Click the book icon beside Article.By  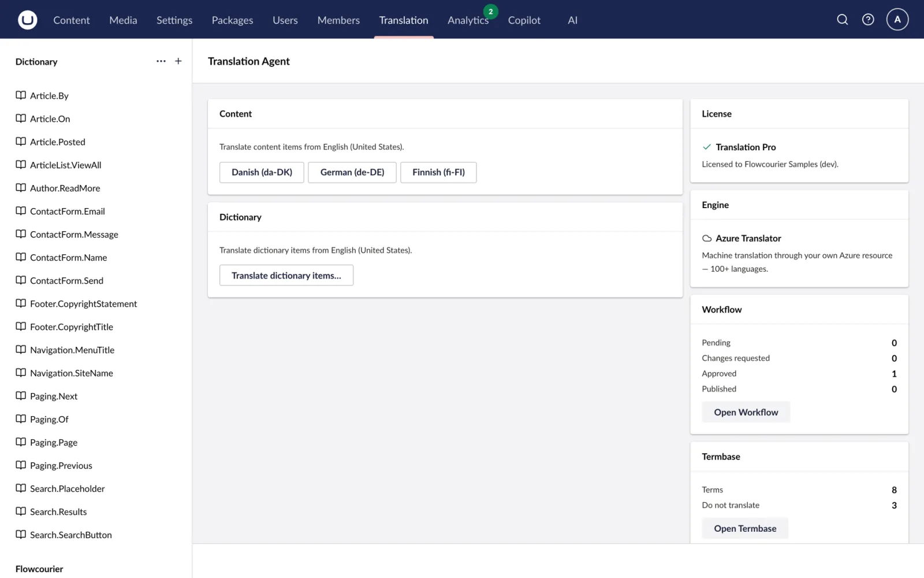(x=21, y=95)
